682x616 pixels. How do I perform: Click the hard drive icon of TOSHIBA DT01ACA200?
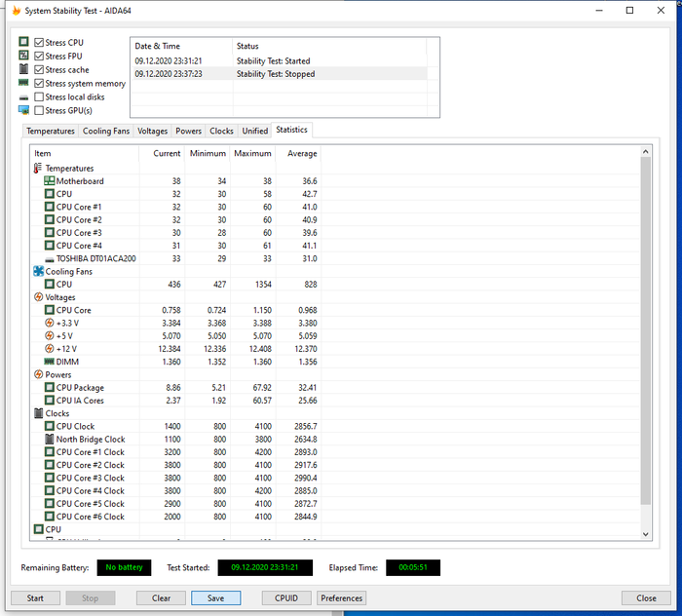point(50,259)
